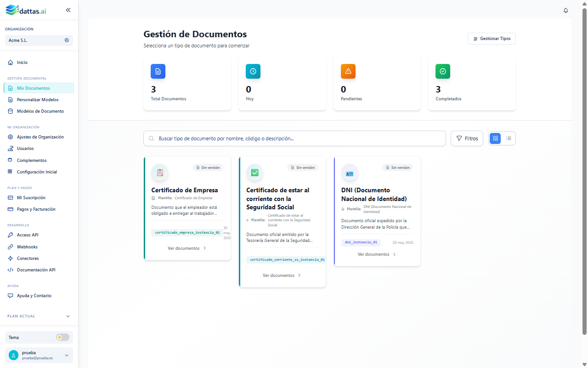Click the blue Total Documentos document icon
The width and height of the screenshot is (588, 368).
pyautogui.click(x=158, y=71)
